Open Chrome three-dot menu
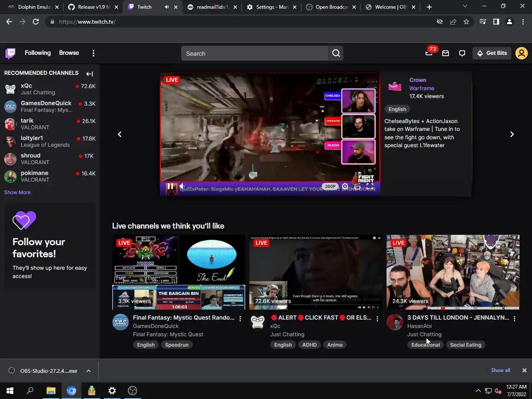The height and width of the screenshot is (399, 532). tap(523, 22)
